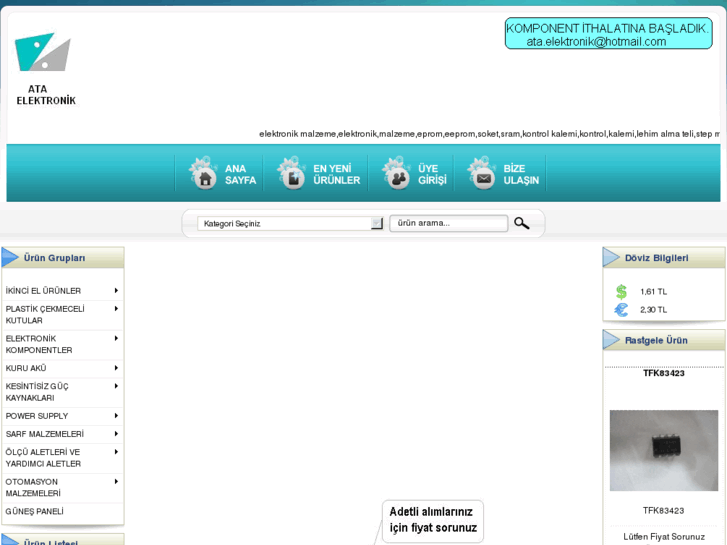Open the Bize Ulaşın menu item
This screenshot has width=727, height=545.
521,174
